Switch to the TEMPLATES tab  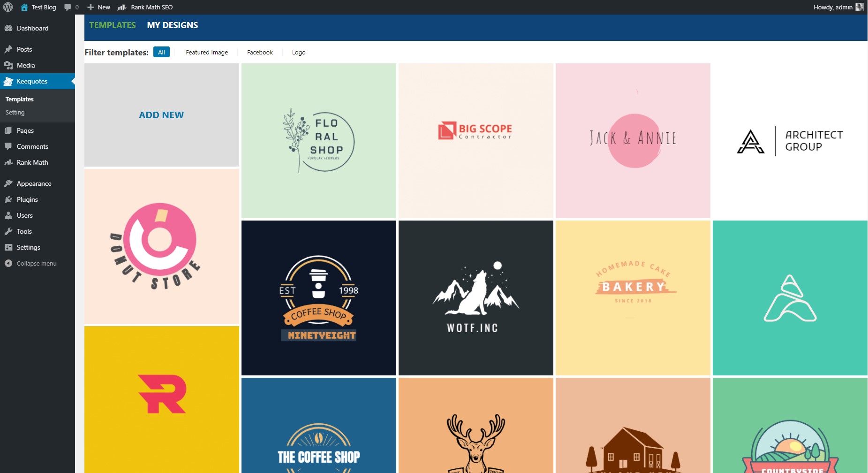(x=113, y=25)
